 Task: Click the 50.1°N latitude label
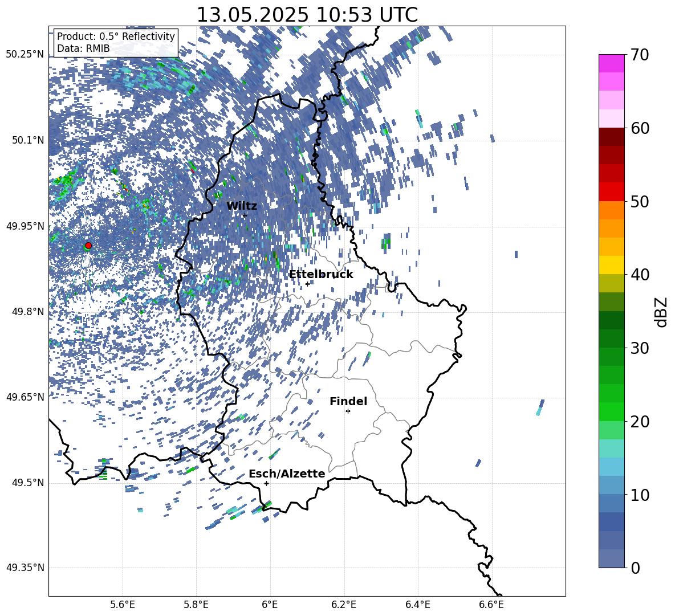(27, 140)
